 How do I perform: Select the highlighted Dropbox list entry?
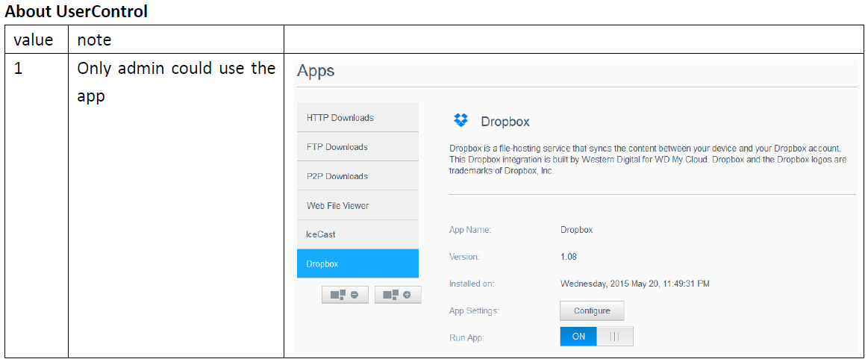pyautogui.click(x=357, y=263)
